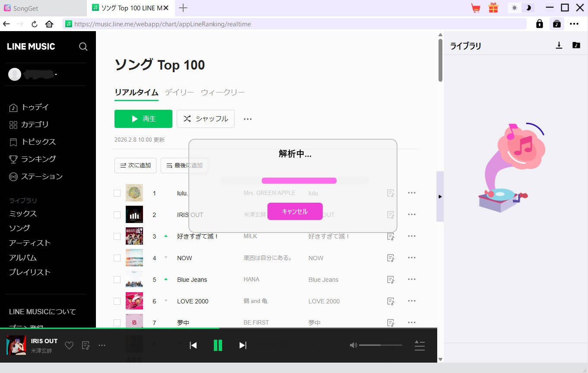Adjust the volume slider in the playback bar
588x373 pixels.
[x=380, y=345]
